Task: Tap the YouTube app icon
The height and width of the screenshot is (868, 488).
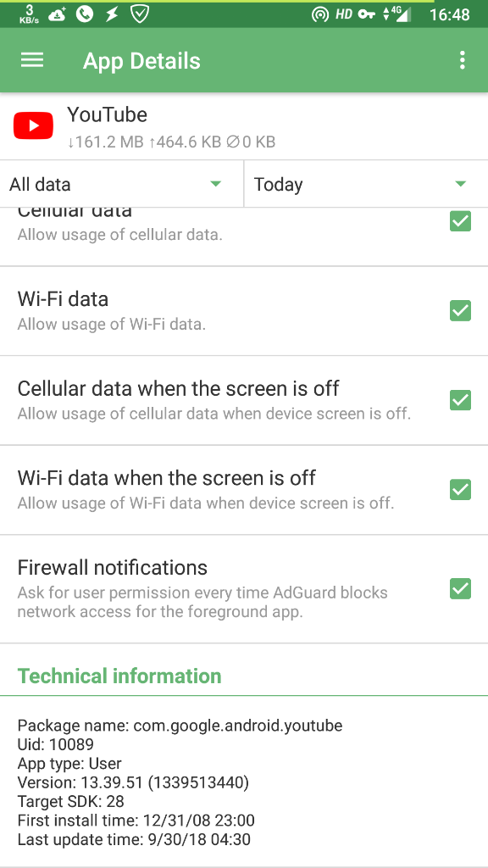Action: 32,125
